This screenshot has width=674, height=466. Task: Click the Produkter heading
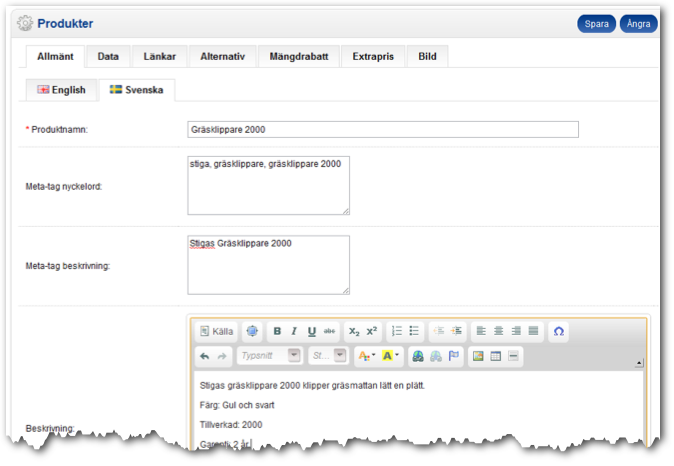(65, 24)
